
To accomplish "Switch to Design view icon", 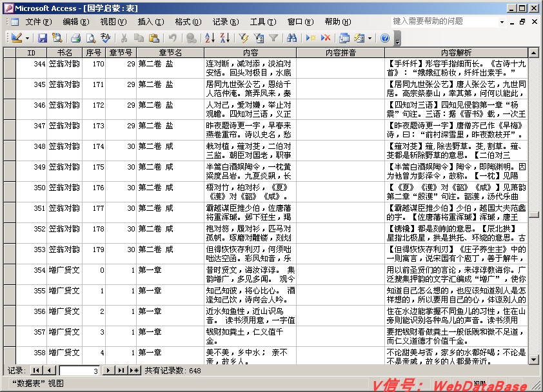I will pos(16,38).
